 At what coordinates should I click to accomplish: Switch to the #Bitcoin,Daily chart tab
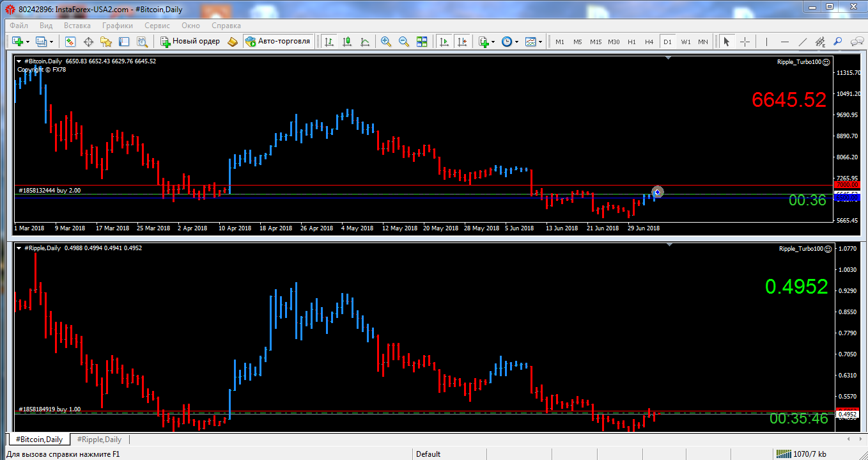pyautogui.click(x=40, y=440)
